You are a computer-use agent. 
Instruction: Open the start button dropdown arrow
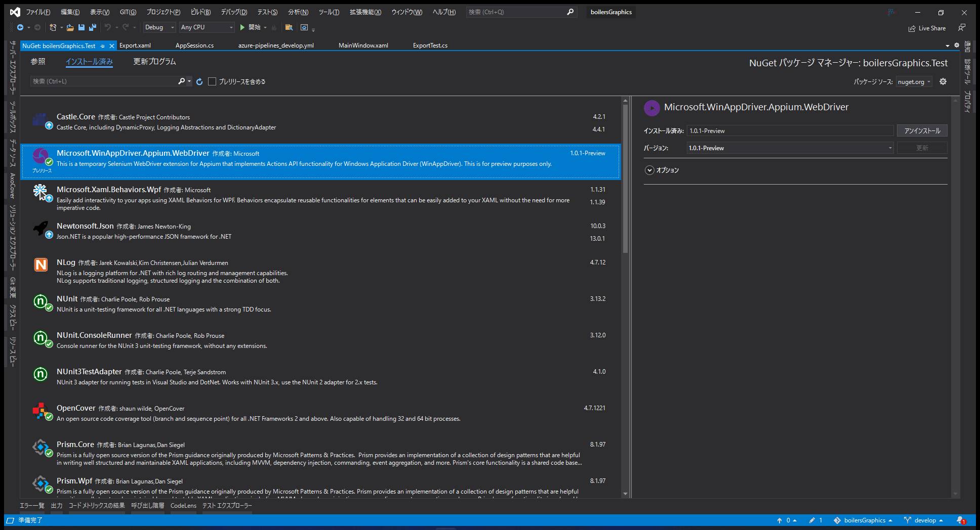265,28
